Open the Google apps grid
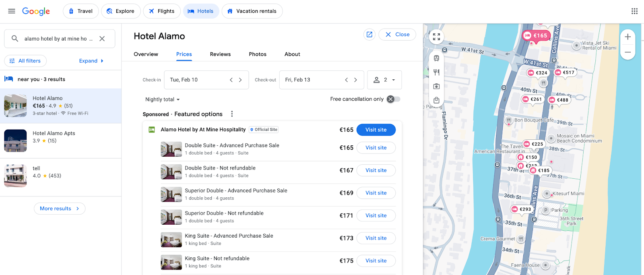Screen dimensions: 644x275 [x=634, y=11]
